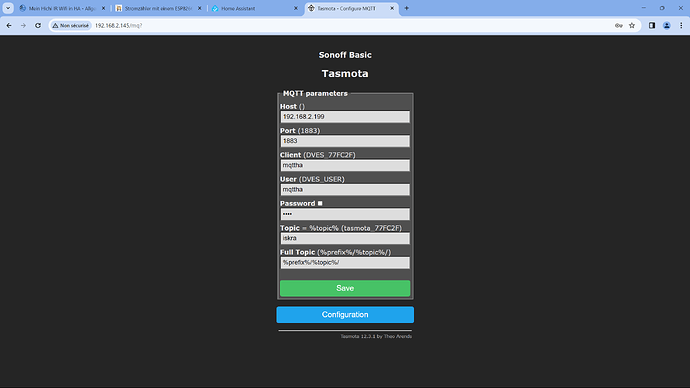Return to the Configuration menu
Image resolution: width=690 pixels, height=388 pixels.
point(345,315)
